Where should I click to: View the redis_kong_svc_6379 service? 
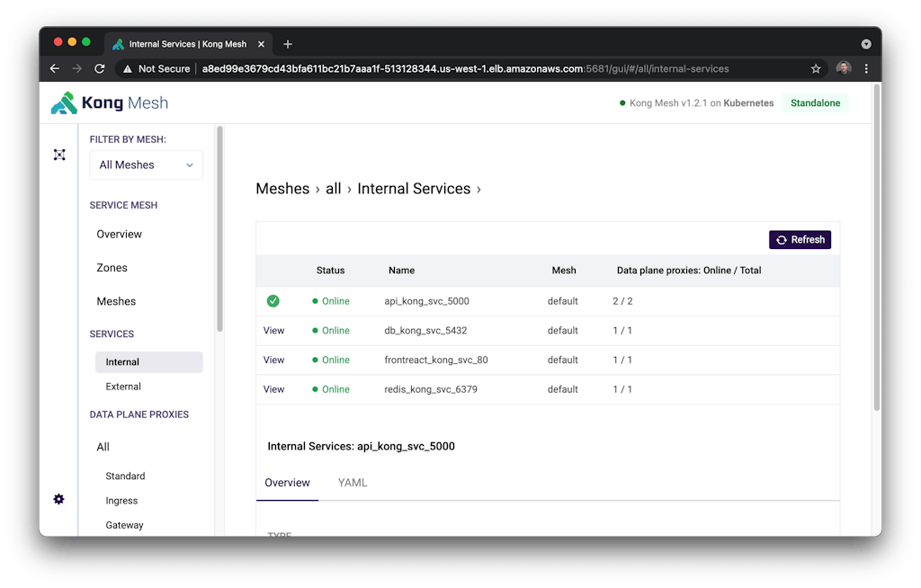pos(273,389)
